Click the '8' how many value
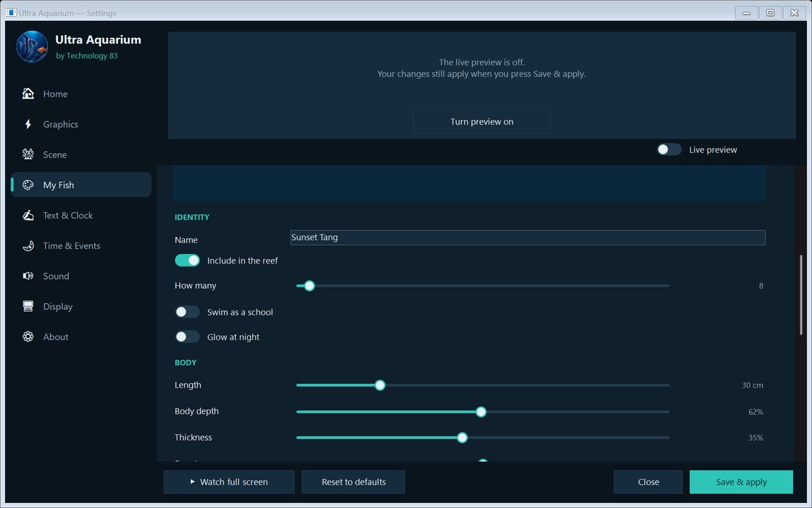Screen dimensions: 812x508 (x=761, y=286)
